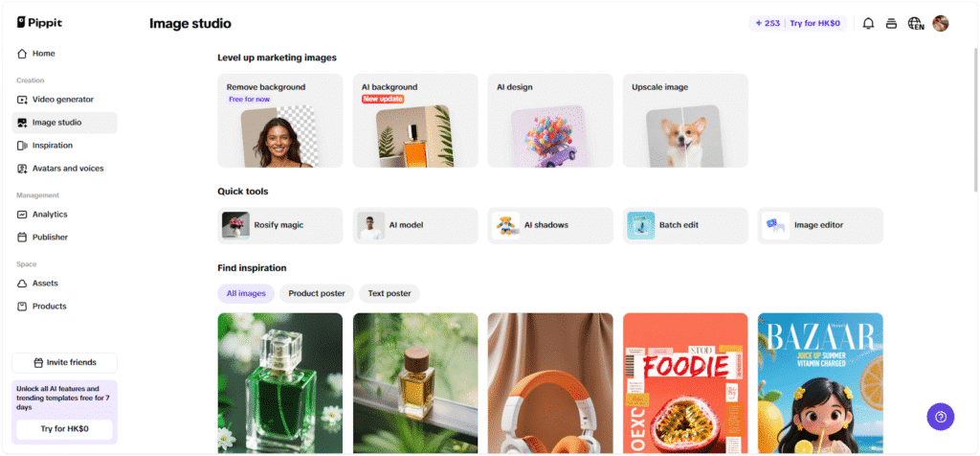Click the language globe EN icon
Image resolution: width=980 pixels, height=456 pixels.
[x=916, y=24]
